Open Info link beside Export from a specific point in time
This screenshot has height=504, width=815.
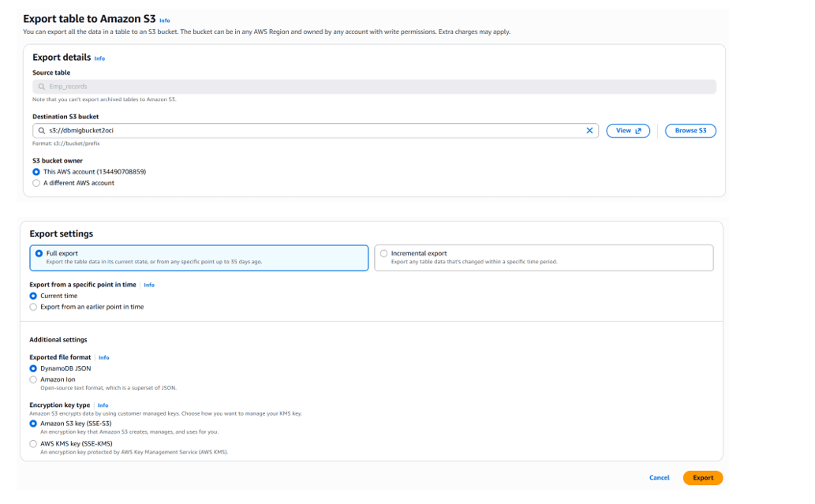[149, 285]
